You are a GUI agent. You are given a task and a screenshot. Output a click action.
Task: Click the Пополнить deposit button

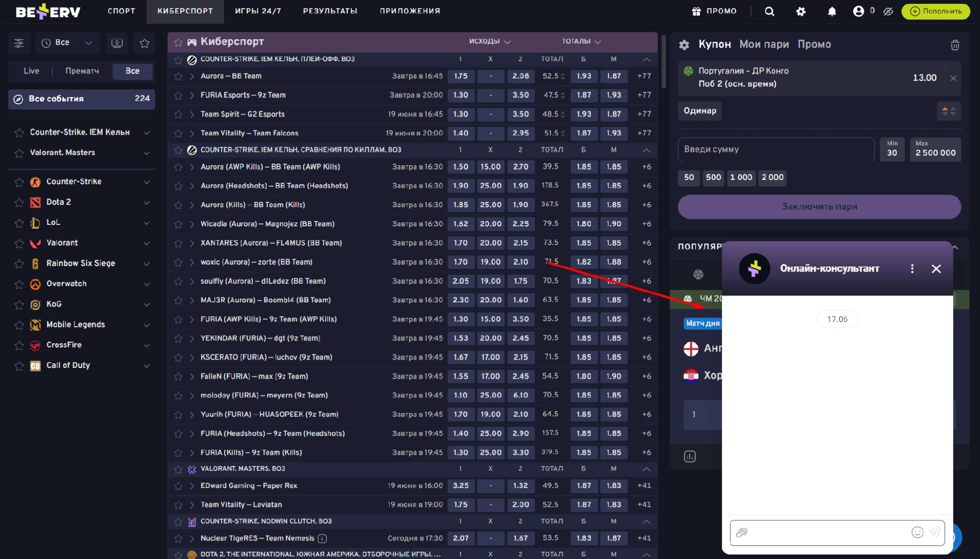936,11
